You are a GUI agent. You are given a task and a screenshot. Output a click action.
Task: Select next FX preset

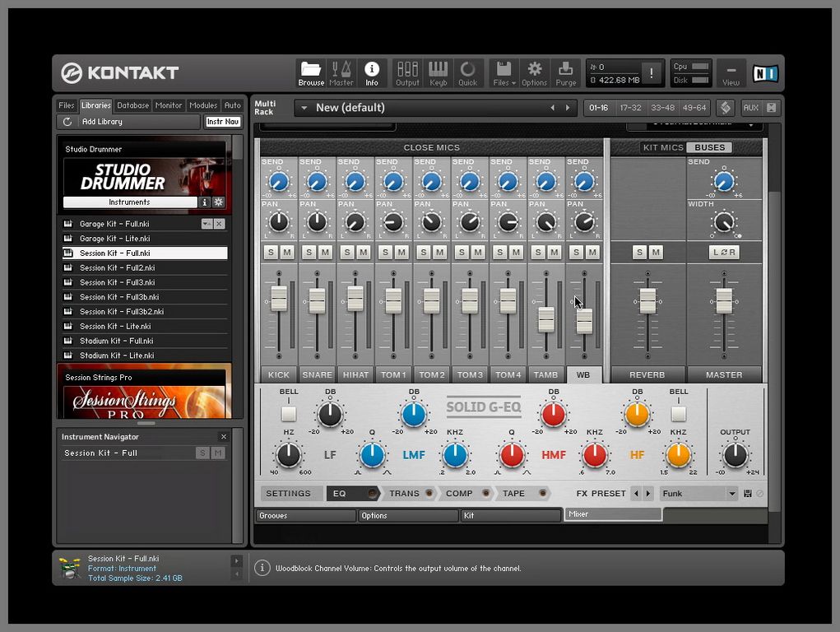click(x=648, y=493)
